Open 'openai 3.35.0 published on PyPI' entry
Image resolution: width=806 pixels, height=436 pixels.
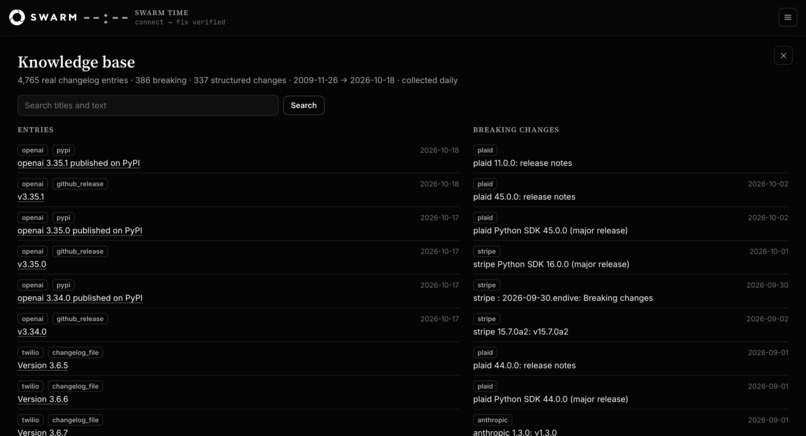click(x=80, y=230)
